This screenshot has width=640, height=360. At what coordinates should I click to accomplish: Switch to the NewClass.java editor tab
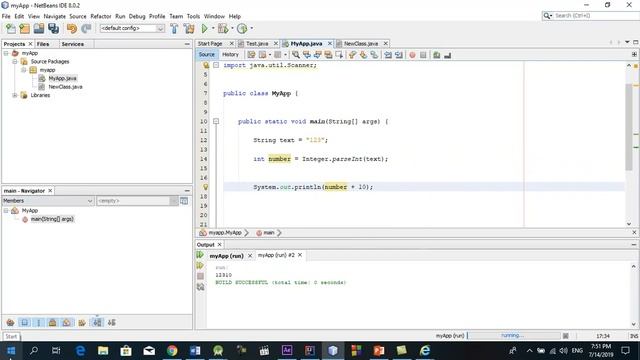361,44
